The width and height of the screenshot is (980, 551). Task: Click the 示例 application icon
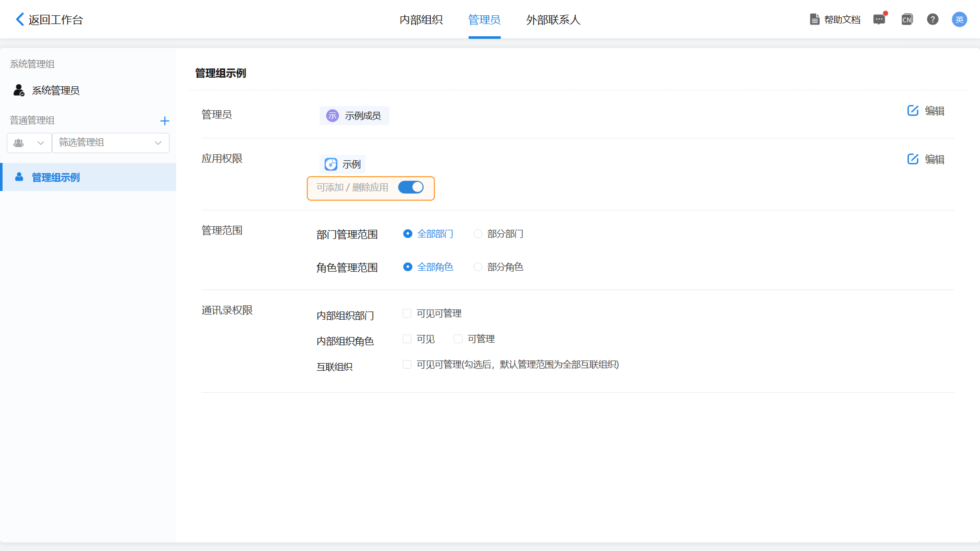pyautogui.click(x=330, y=164)
